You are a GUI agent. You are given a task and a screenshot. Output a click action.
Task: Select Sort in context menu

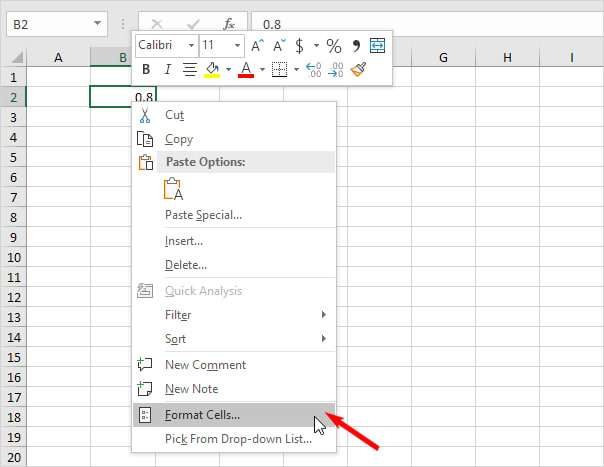pos(234,338)
